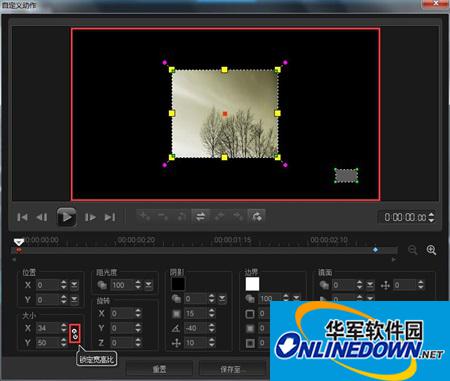Toggle the lock aspect ratio chain icon
This screenshot has width=450, height=381.
pyautogui.click(x=75, y=333)
